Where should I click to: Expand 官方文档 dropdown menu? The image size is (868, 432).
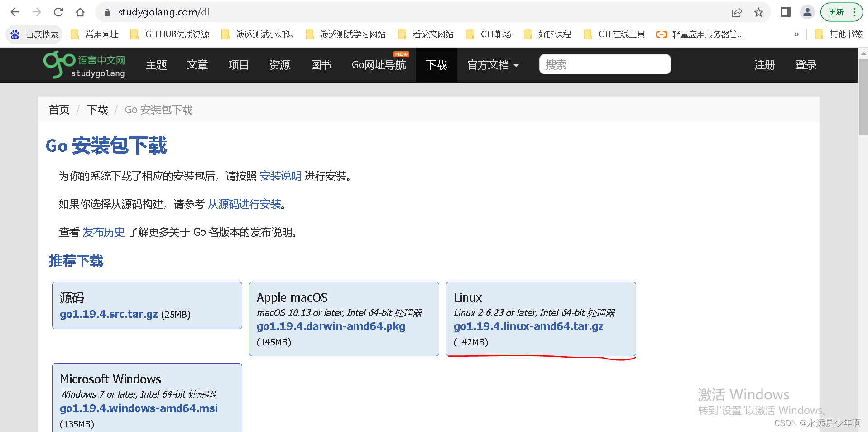[x=493, y=65]
